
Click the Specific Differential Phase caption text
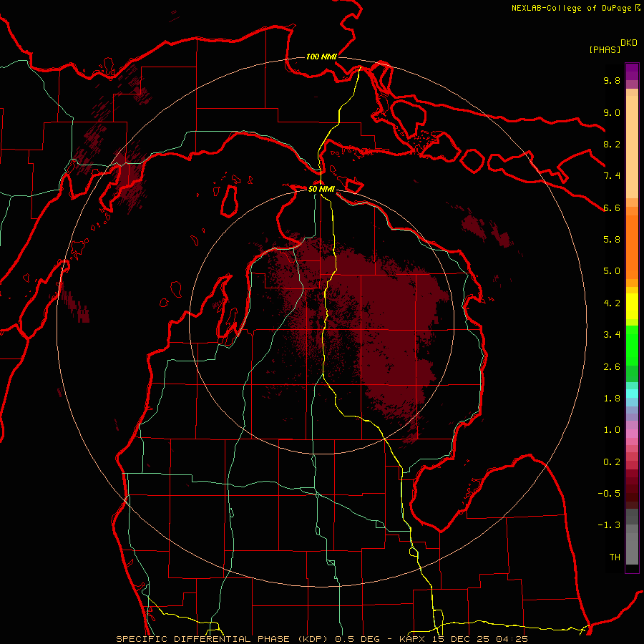coord(321,639)
